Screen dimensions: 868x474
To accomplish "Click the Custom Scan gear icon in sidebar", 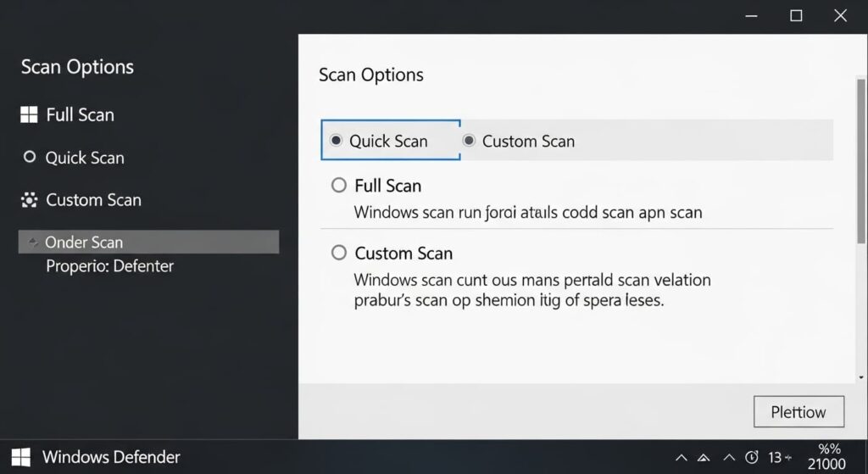I will click(x=30, y=200).
